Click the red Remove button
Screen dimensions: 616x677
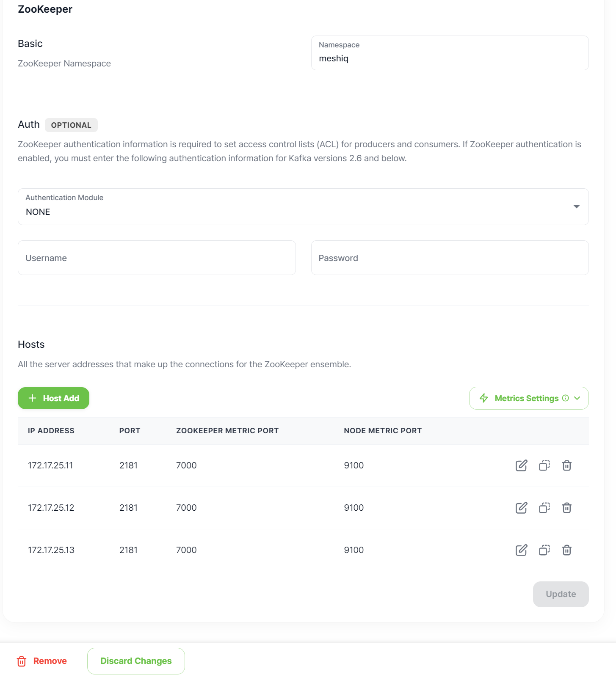pos(42,661)
